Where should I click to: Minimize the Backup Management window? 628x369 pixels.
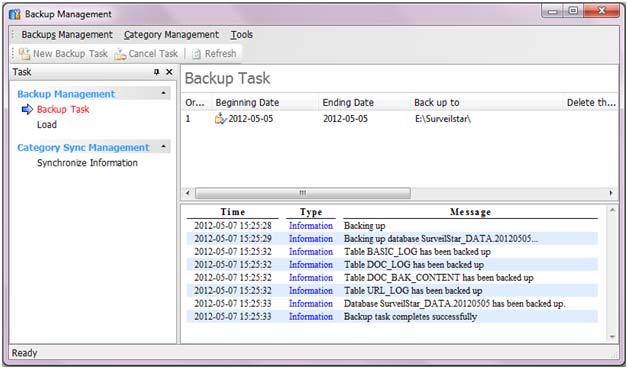tap(553, 12)
